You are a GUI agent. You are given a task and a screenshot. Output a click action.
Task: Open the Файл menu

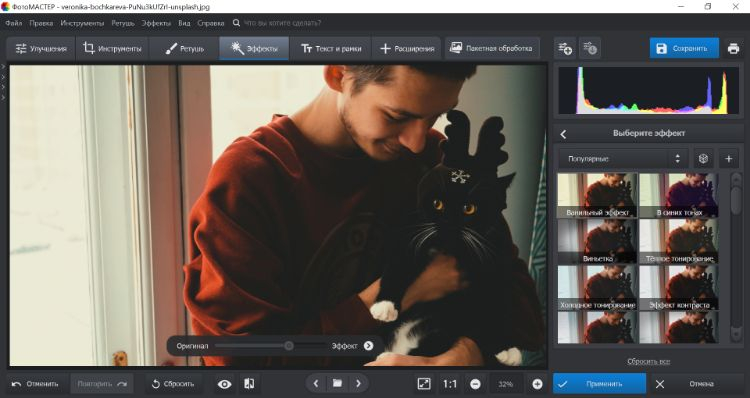coord(13,23)
